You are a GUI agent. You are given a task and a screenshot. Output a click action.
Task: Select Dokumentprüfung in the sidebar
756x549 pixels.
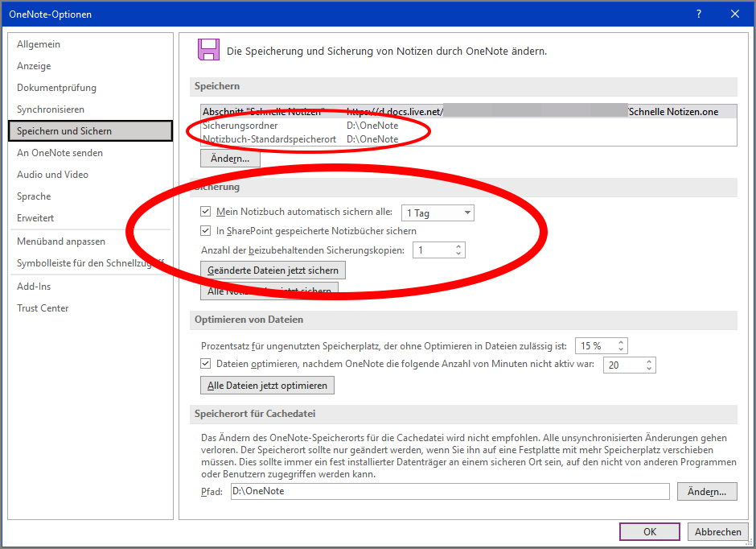(56, 87)
